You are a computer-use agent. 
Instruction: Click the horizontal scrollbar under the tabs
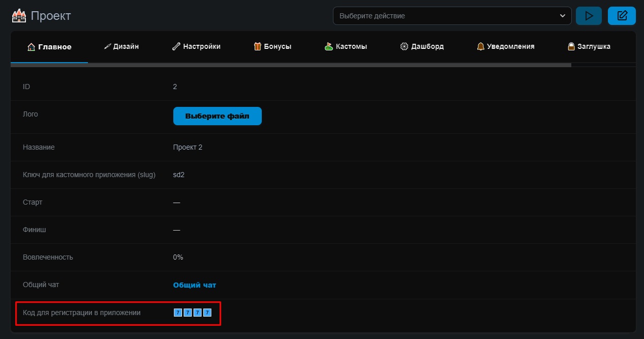click(x=291, y=65)
